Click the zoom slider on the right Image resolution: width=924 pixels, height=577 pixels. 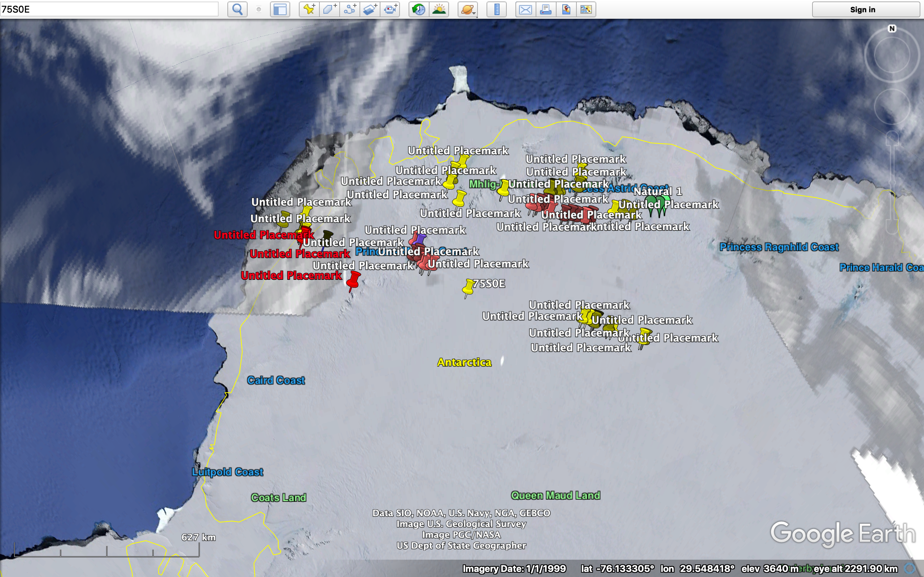point(892,183)
